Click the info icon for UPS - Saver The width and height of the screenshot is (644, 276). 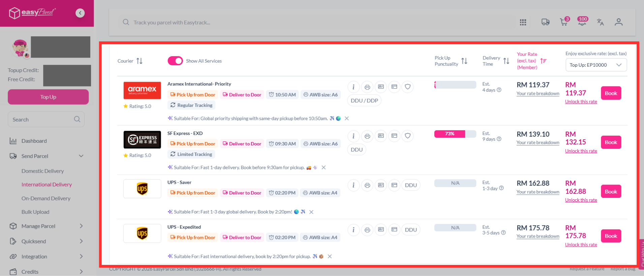click(x=354, y=185)
